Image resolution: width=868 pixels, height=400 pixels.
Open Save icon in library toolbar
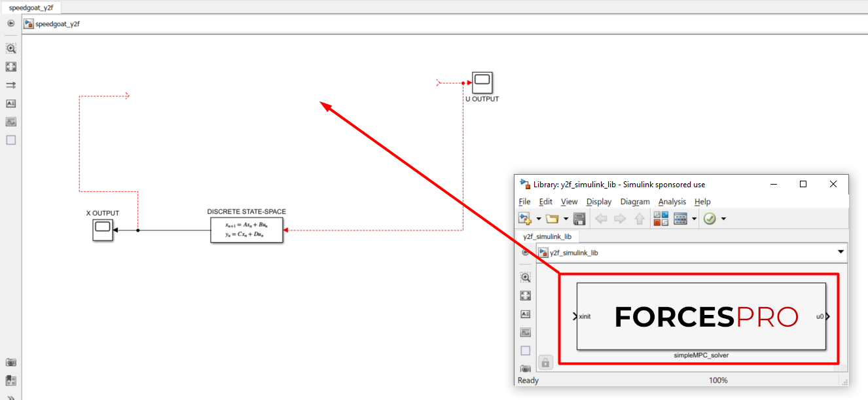(579, 219)
